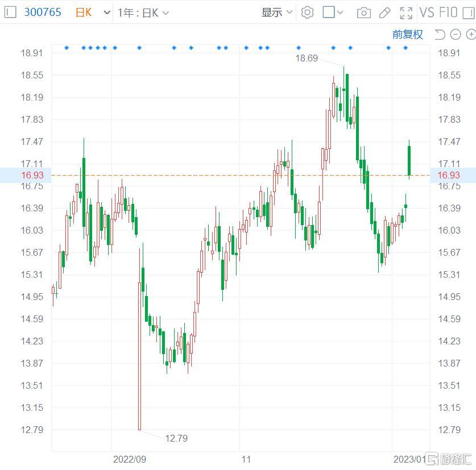
Task: Reset chart zoom with undo arrow
Action: tap(439, 34)
